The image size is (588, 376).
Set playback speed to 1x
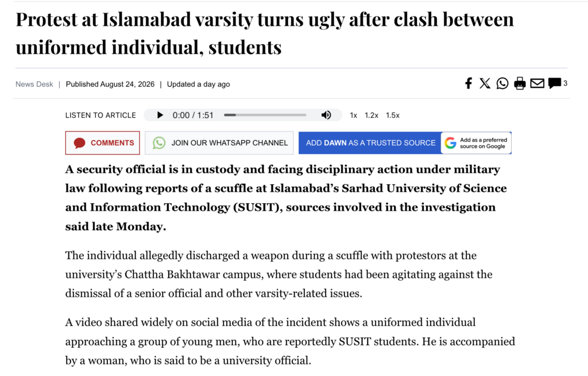click(353, 115)
